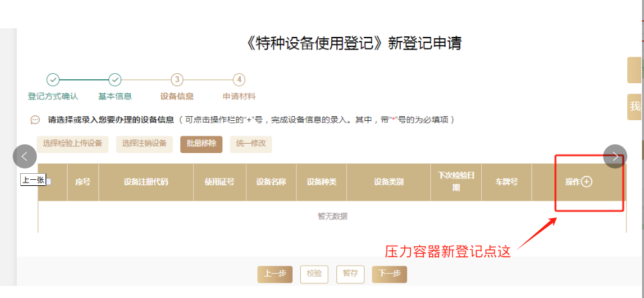The width and height of the screenshot is (644, 298).
Task: Click 批量移除 button
Action: pyautogui.click(x=201, y=144)
